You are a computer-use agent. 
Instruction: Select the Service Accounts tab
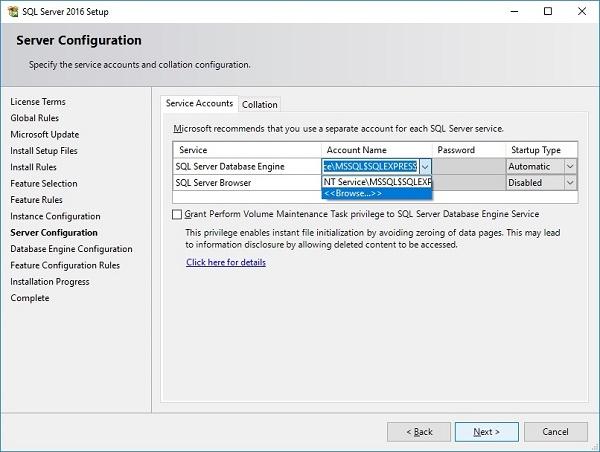click(199, 103)
